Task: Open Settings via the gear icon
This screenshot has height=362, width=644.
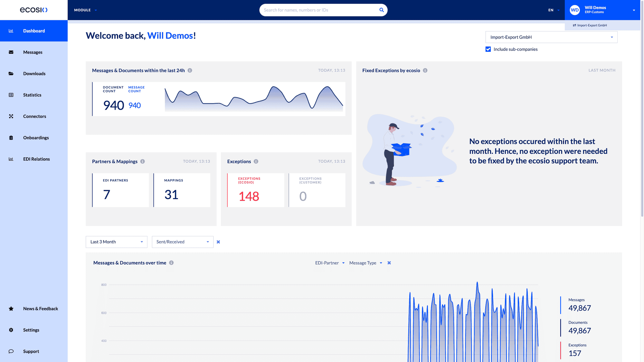Action: [x=11, y=330]
